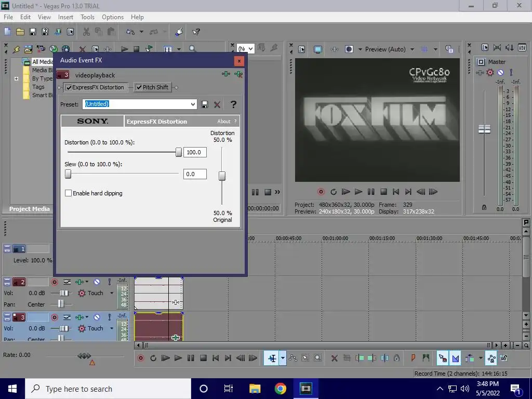Screen dimensions: 532x399
Task: Click the Distortion amount slider handle
Action: point(179,152)
